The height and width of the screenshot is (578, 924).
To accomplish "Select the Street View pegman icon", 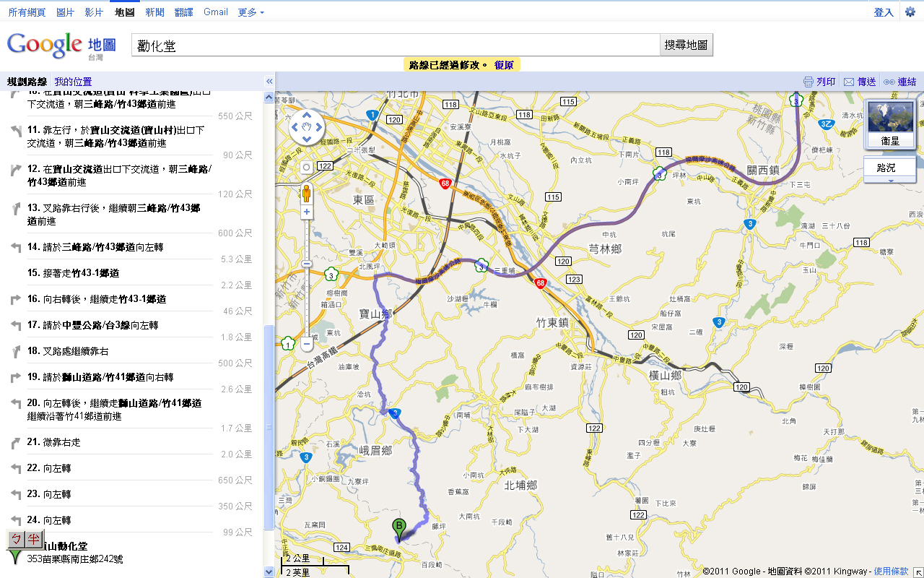I will click(307, 194).
